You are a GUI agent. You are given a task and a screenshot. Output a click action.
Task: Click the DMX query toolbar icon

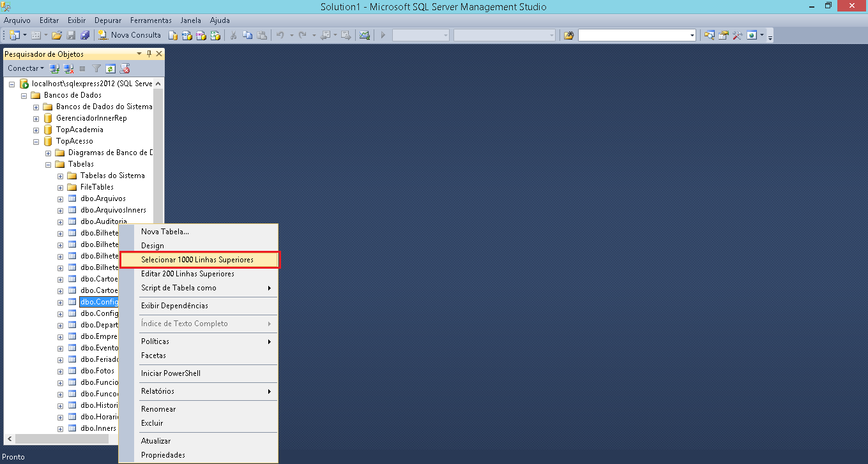[201, 35]
